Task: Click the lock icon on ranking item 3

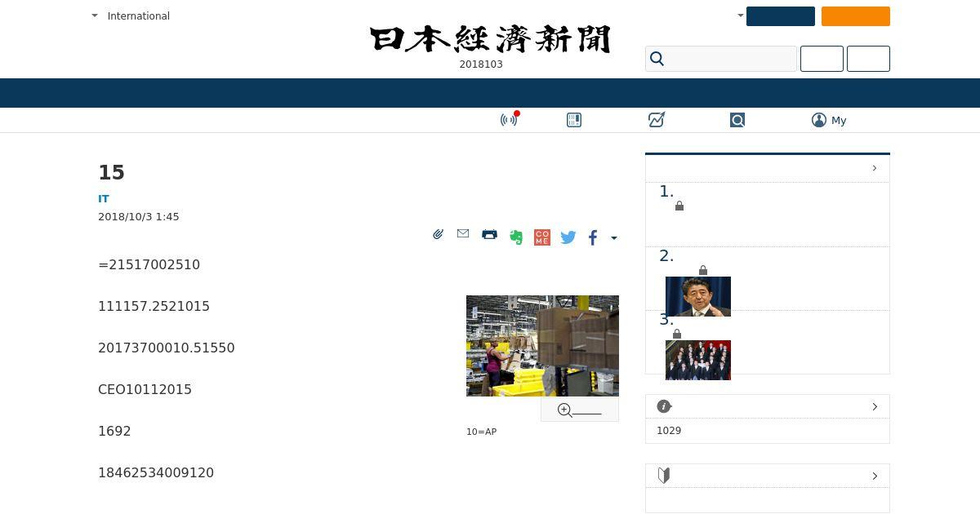Action: [x=677, y=334]
